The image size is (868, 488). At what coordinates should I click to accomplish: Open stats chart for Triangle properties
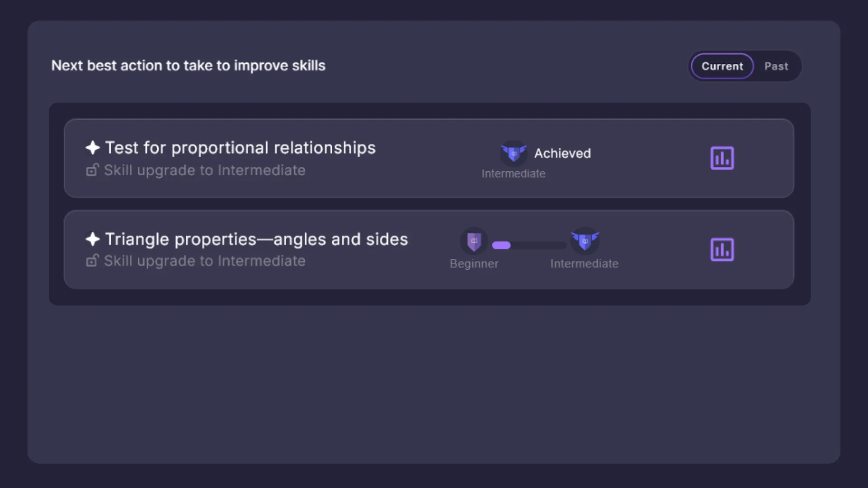coord(722,249)
